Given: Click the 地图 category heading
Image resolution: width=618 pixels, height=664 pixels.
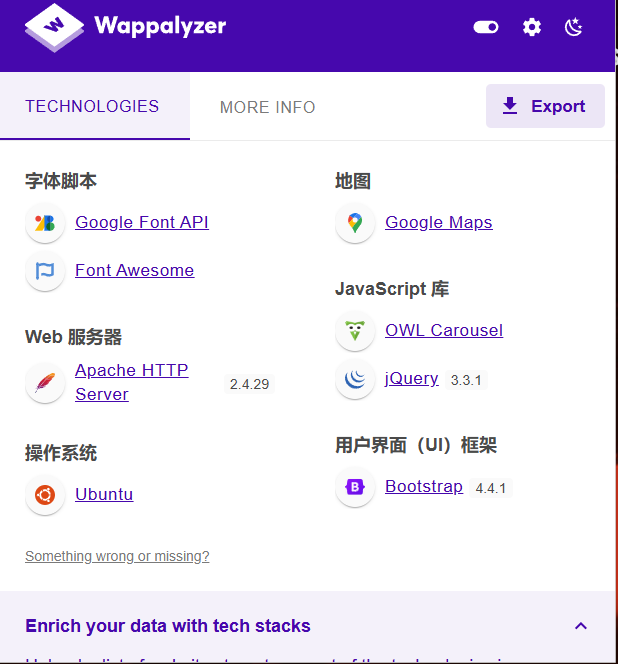Looking at the screenshot, I should (353, 181).
